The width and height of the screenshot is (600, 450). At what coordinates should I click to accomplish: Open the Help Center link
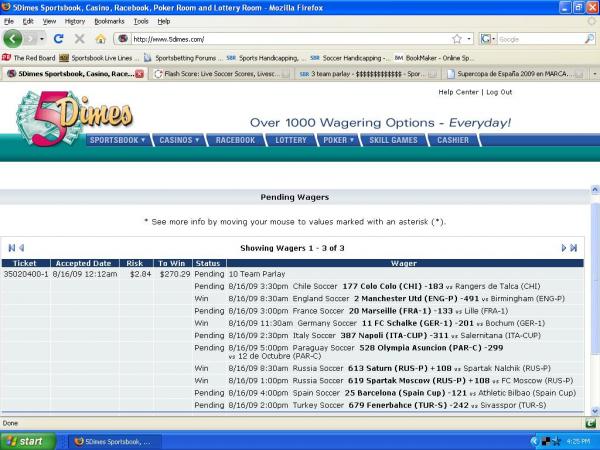tap(458, 92)
